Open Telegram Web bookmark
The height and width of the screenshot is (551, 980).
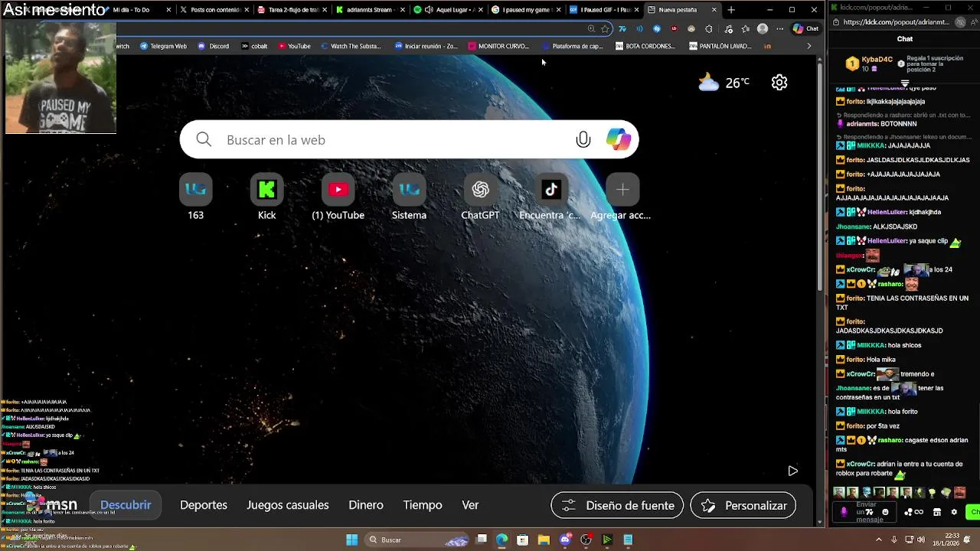(x=163, y=46)
